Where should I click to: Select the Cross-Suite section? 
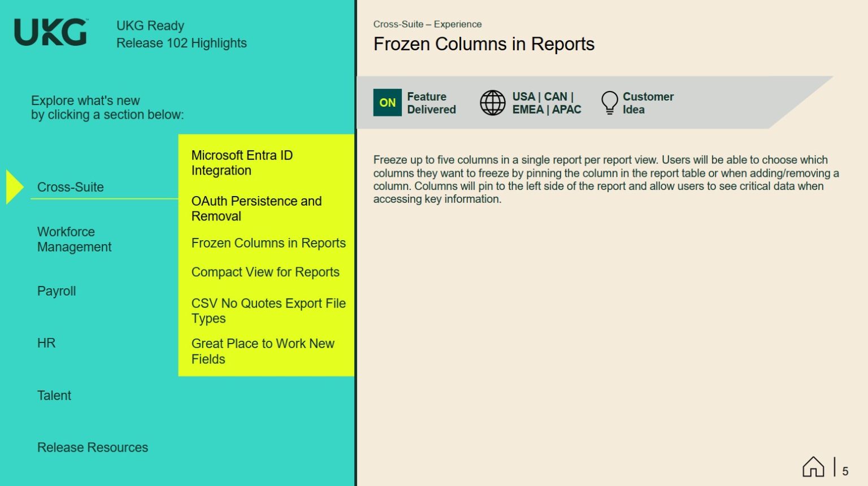(x=71, y=187)
